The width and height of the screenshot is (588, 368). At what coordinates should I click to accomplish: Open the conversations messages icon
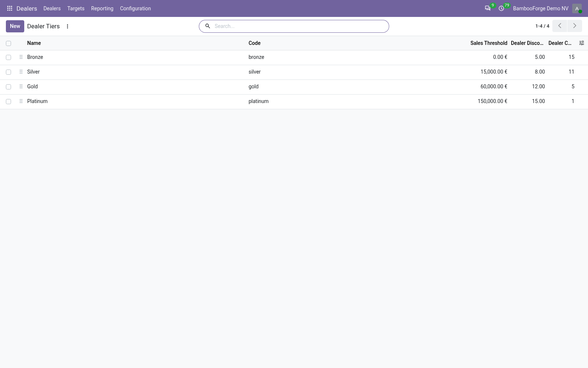pos(488,8)
